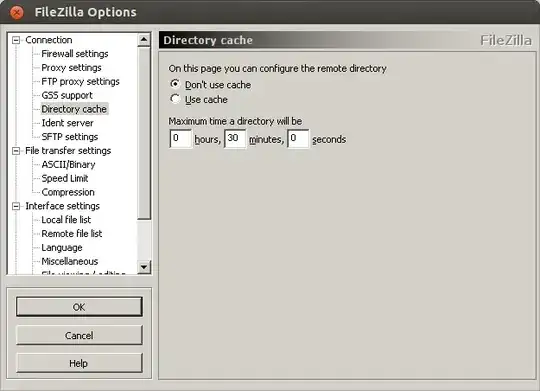Open Remote file list page
Screen dimensions: 540x391
(72, 234)
